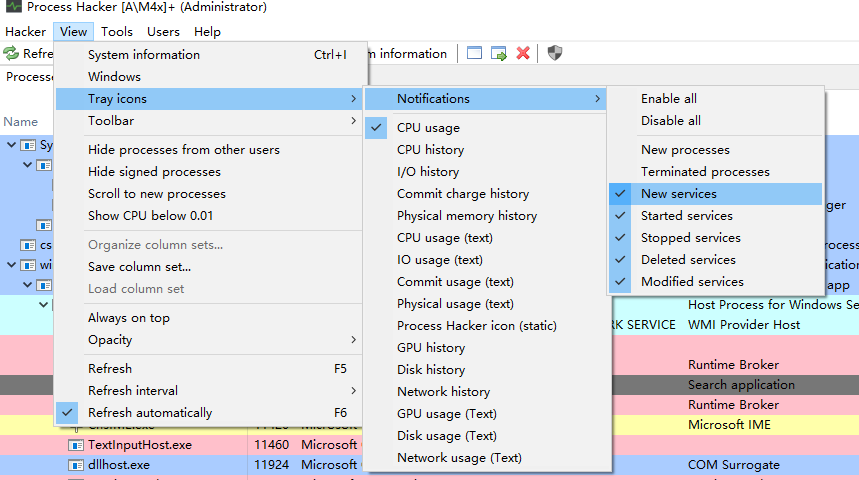Enable Terminated processes notifications
This screenshot has height=480, width=859.
(715, 172)
